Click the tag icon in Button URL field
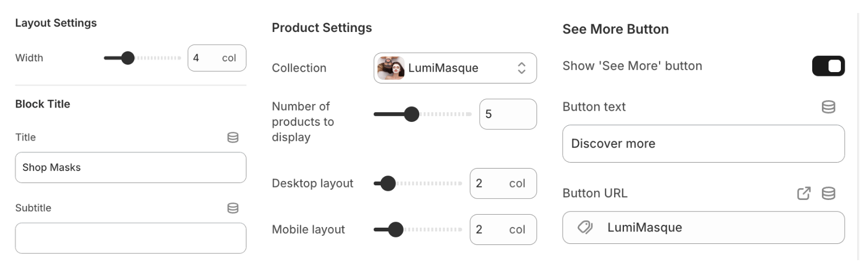The image size is (868, 271). click(585, 228)
